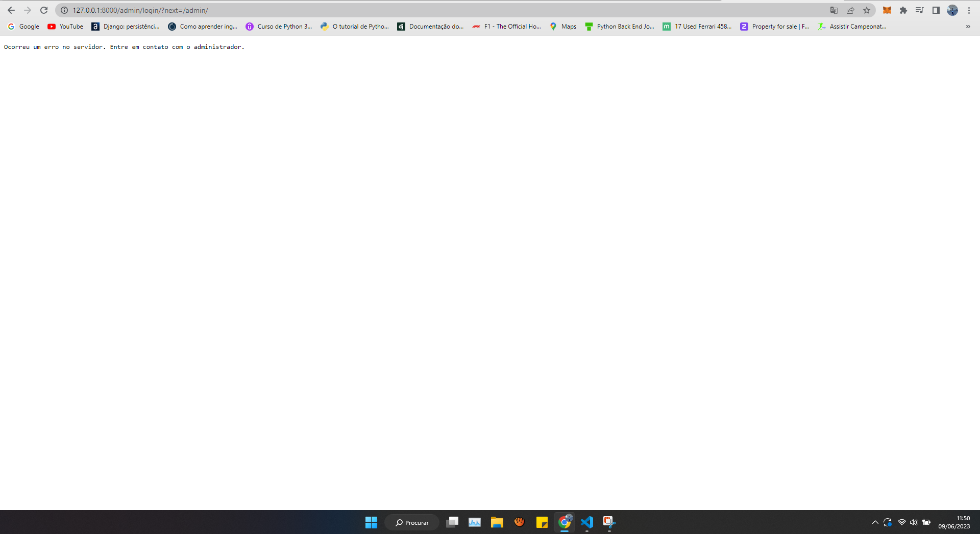Click the sync status tray icon
The width and height of the screenshot is (980, 534).
click(888, 522)
